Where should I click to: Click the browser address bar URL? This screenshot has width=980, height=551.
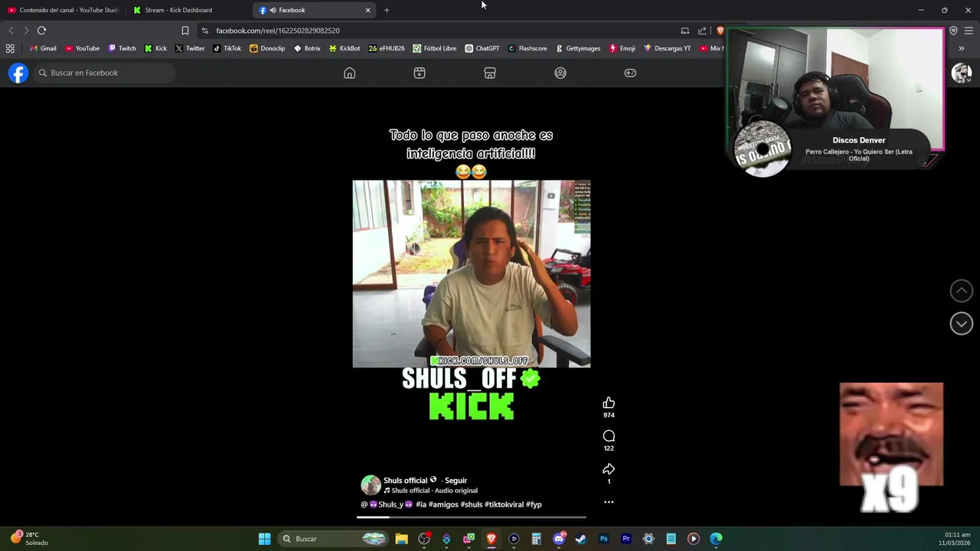[x=278, y=31]
